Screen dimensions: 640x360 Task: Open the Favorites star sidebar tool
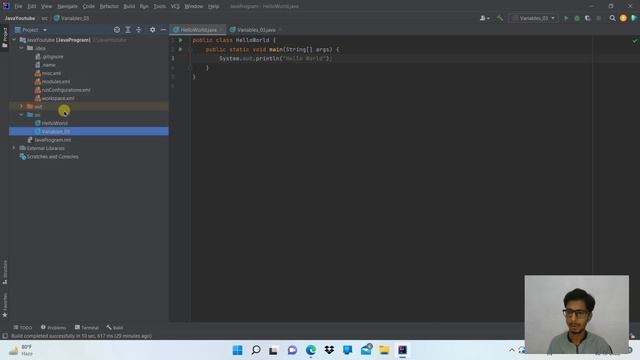coord(5,306)
